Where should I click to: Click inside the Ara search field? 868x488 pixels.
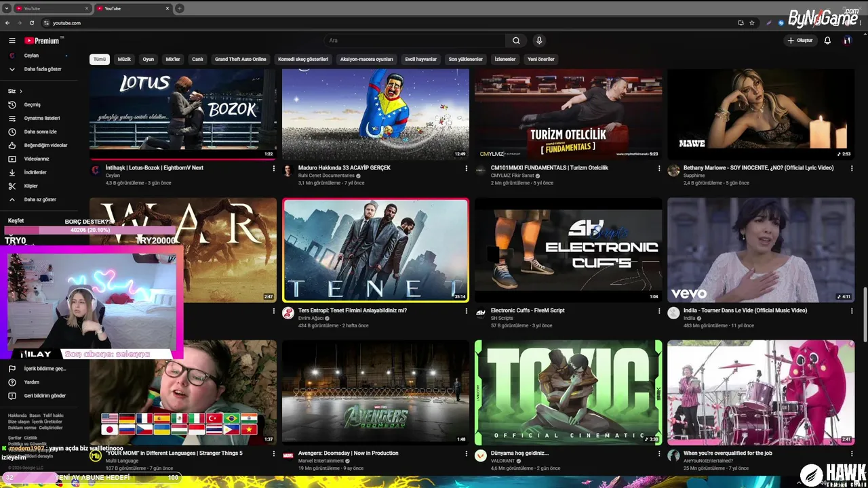pos(415,41)
